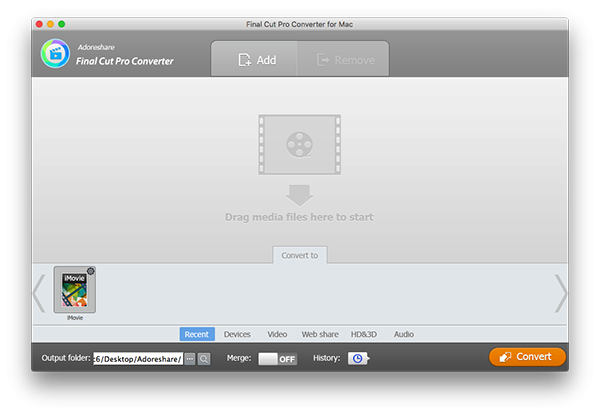The height and width of the screenshot is (416, 600).
Task: Switch to the Web share tab
Action: point(320,334)
